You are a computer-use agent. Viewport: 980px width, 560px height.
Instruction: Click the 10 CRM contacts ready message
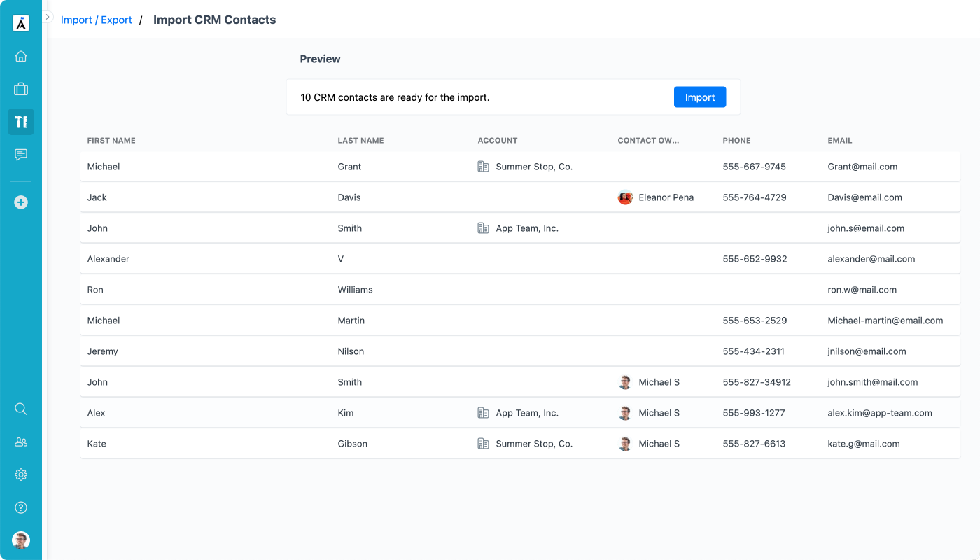pos(395,97)
